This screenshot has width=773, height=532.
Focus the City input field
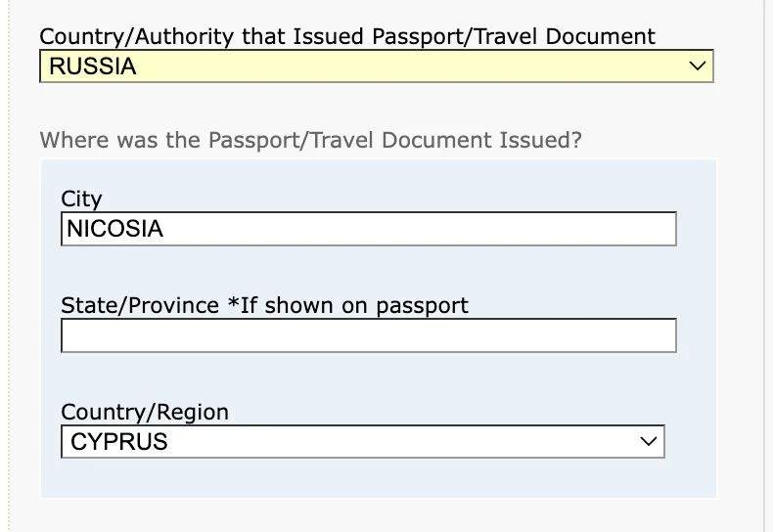point(368,229)
